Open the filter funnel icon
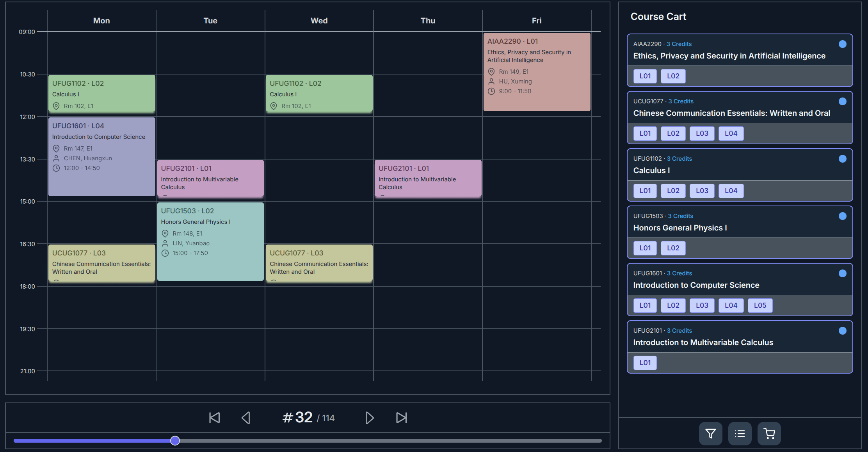This screenshot has width=868, height=452. 710,433
